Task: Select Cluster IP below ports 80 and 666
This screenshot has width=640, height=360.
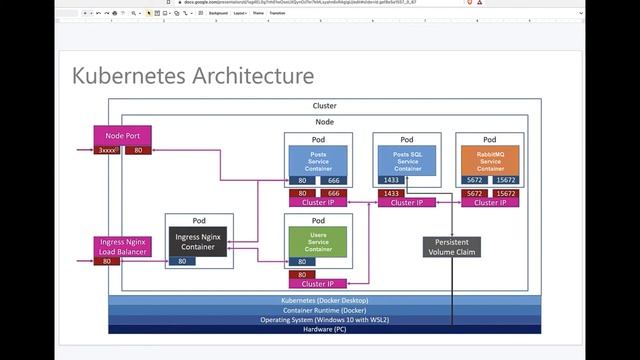Action: click(318, 202)
